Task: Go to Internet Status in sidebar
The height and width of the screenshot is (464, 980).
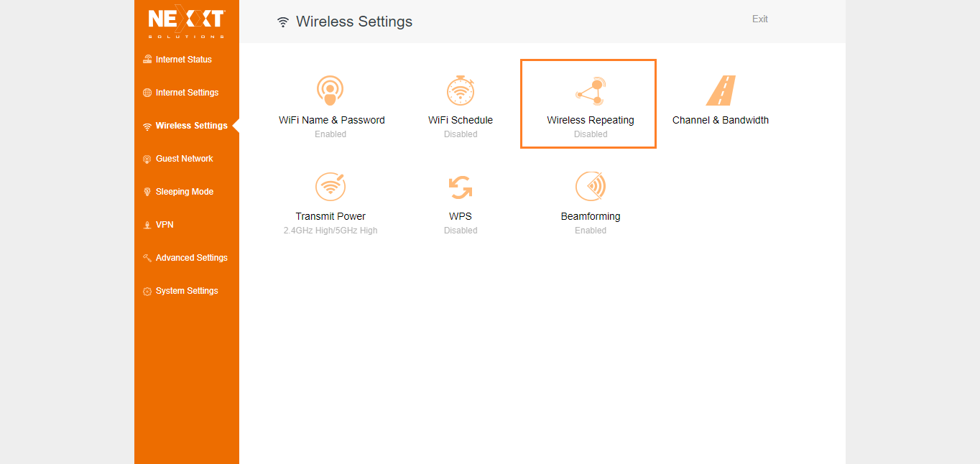Action: coord(184,60)
